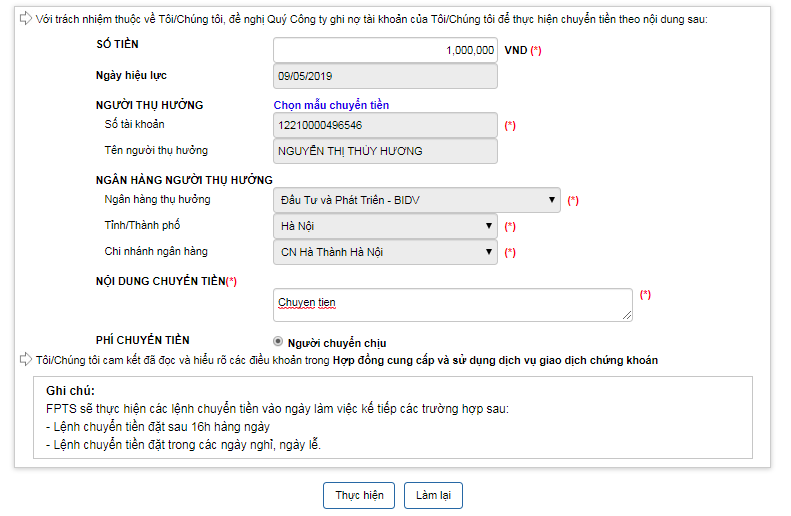Click the Thực hiện button

click(359, 495)
